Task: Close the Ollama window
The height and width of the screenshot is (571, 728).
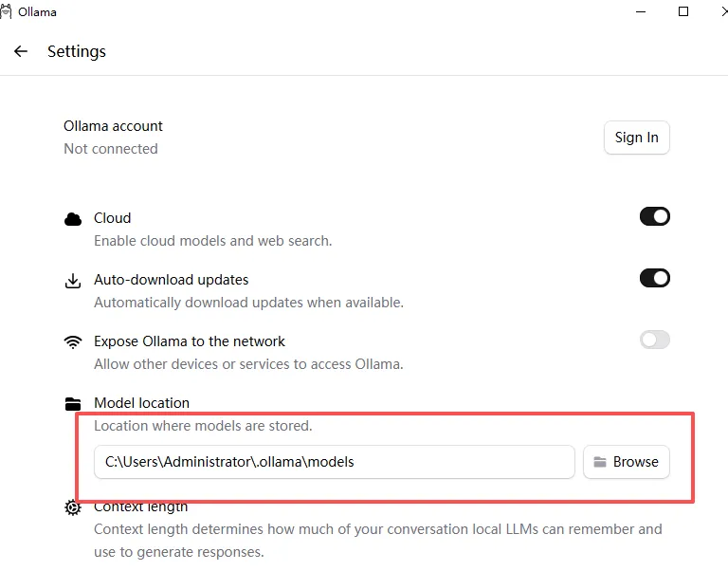Action: tap(722, 11)
